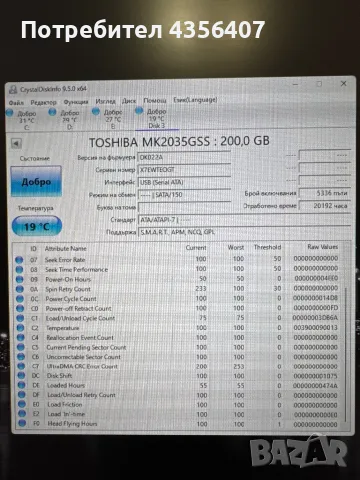Click status dot for Load/Unload Cycle Count
Screen dimensions: 360x480
pos(20,318)
